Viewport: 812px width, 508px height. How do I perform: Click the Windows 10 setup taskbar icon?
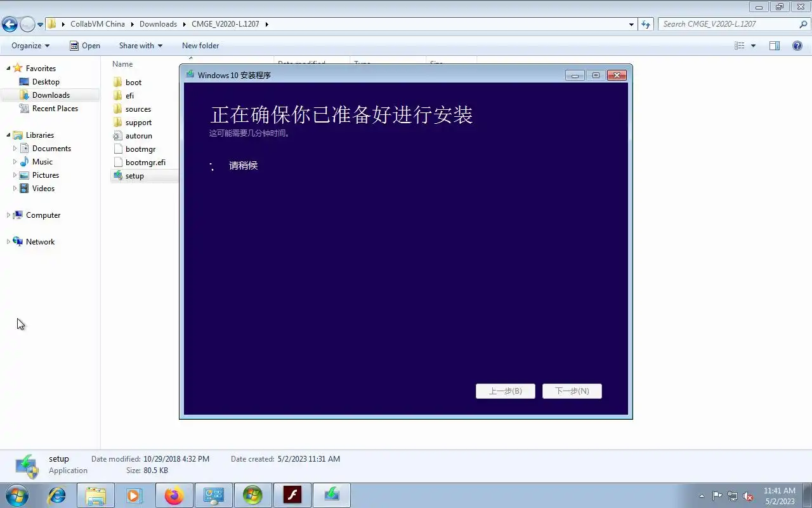click(x=331, y=495)
